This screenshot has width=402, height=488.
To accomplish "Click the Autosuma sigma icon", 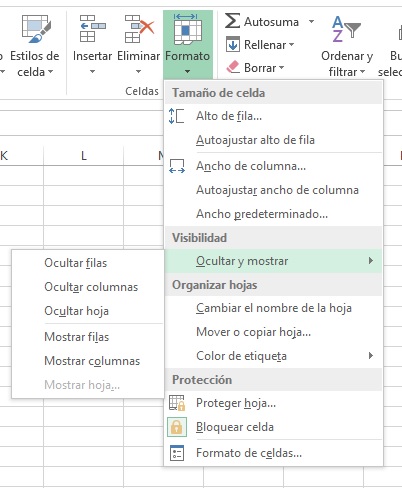I will 232,21.
